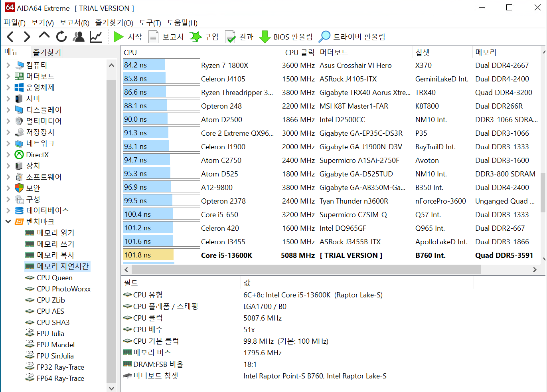The width and height of the screenshot is (547, 392).
Task: Select FPU Julia benchmark
Action: click(x=50, y=334)
